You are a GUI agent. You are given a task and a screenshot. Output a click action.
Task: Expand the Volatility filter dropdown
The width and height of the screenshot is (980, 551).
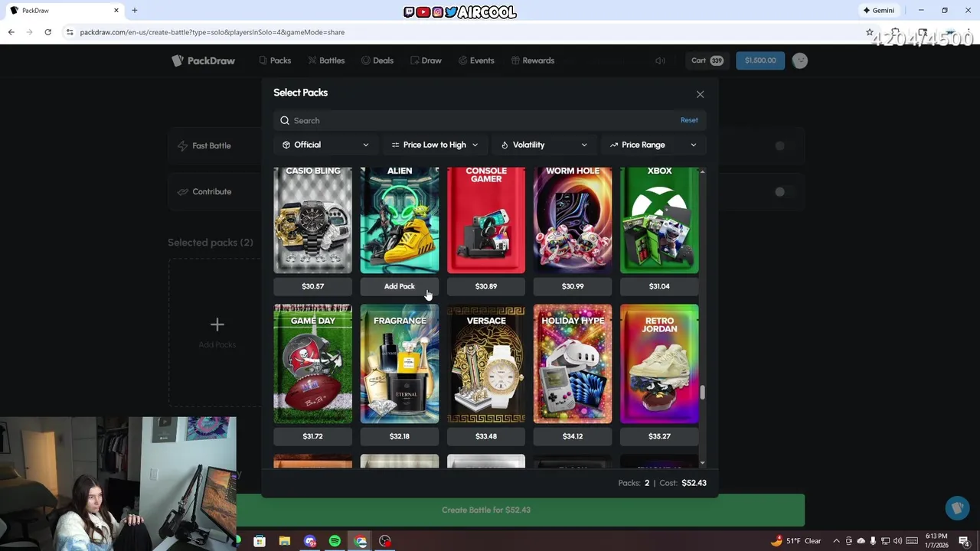click(x=544, y=145)
